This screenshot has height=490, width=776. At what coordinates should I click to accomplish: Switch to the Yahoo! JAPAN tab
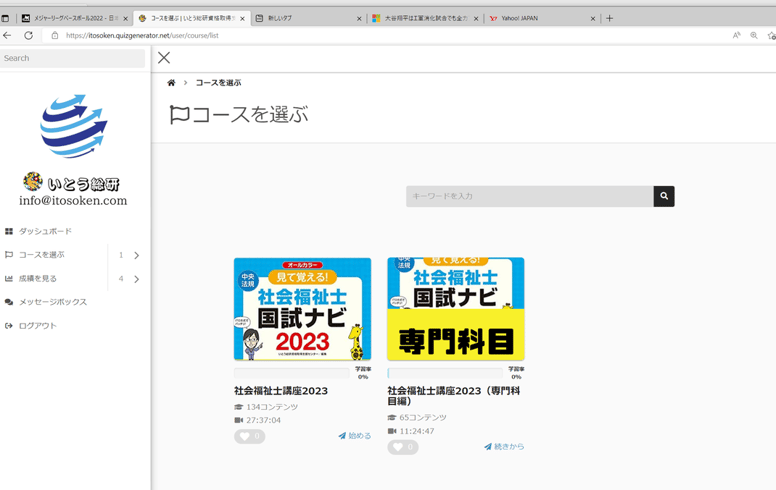point(540,18)
